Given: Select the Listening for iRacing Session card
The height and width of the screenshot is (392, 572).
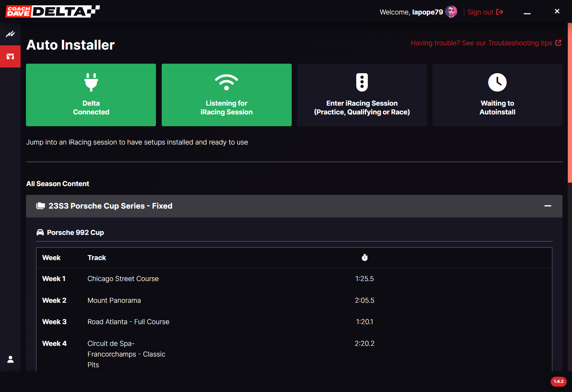Looking at the screenshot, I should pyautogui.click(x=227, y=95).
